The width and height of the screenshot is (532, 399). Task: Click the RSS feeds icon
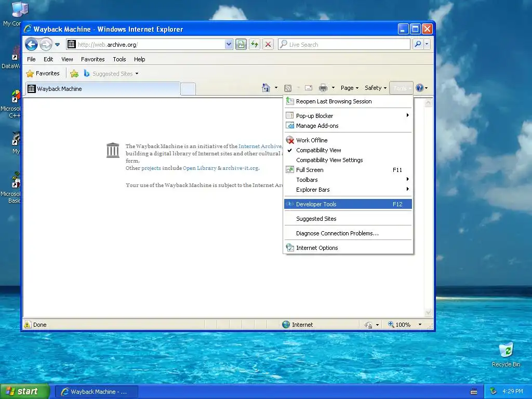point(288,88)
